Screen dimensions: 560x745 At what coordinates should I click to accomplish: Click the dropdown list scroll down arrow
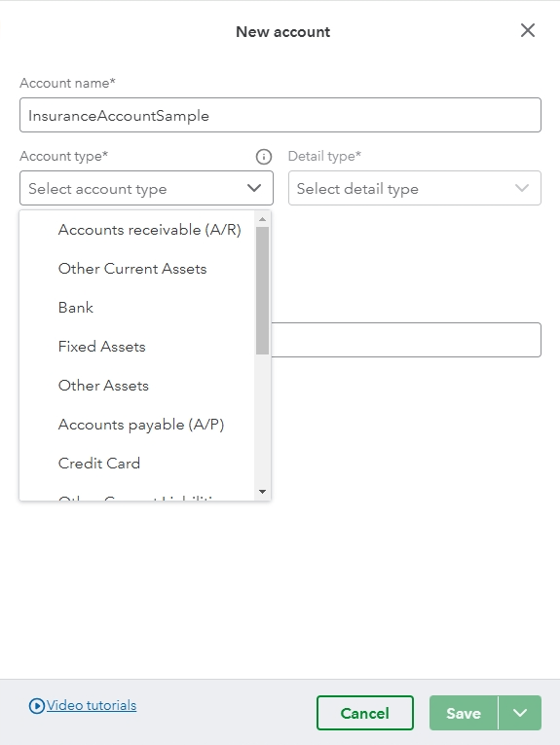click(x=263, y=492)
